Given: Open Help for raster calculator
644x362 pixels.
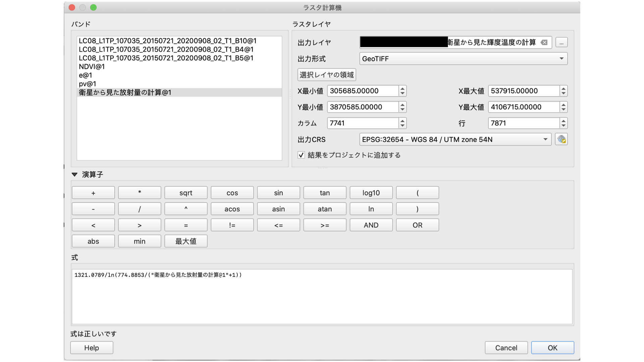Looking at the screenshot, I should (x=92, y=348).
